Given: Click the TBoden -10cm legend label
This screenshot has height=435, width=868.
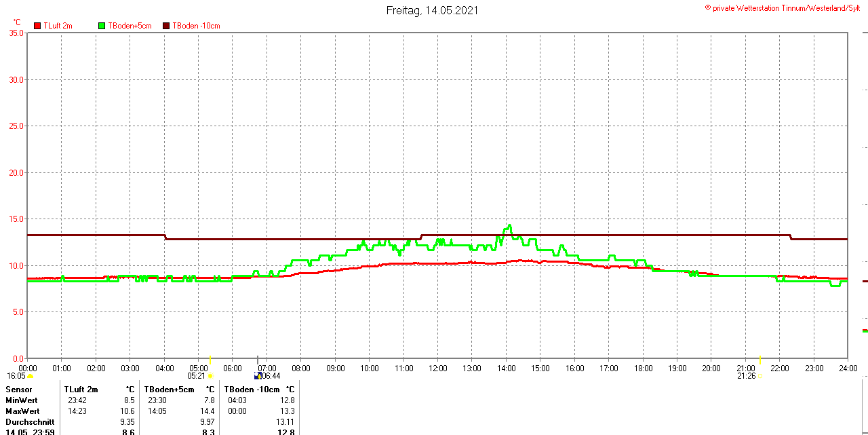Looking at the screenshot, I should click(196, 26).
